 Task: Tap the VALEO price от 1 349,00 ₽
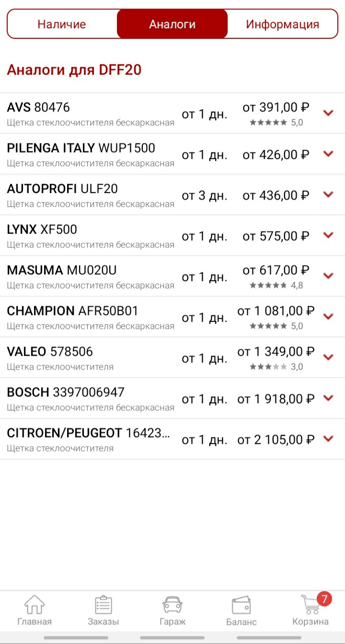(276, 352)
